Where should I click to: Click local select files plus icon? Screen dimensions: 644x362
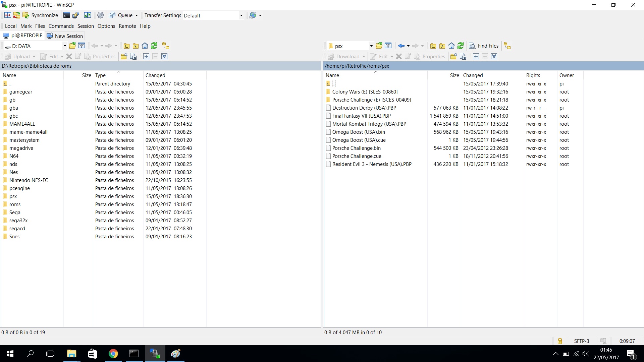[146, 57]
